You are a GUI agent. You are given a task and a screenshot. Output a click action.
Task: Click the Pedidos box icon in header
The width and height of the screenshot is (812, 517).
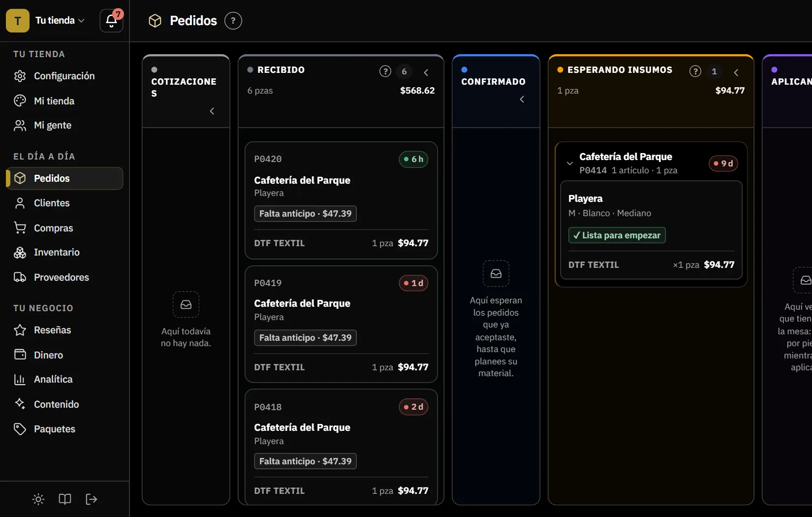pos(155,21)
